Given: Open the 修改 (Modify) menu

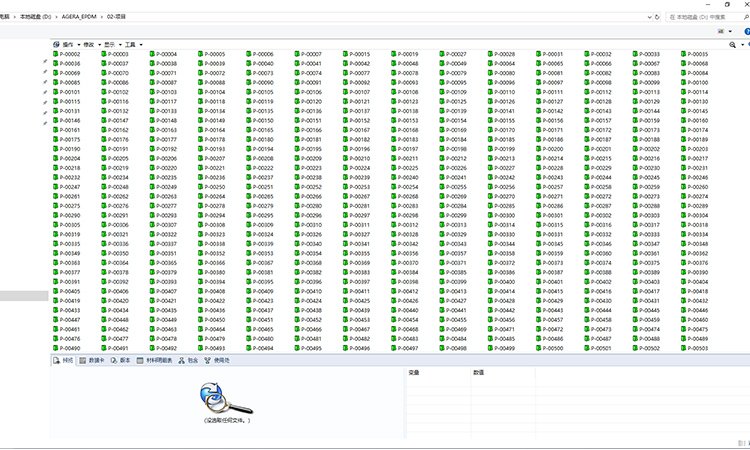Looking at the screenshot, I should (91, 44).
